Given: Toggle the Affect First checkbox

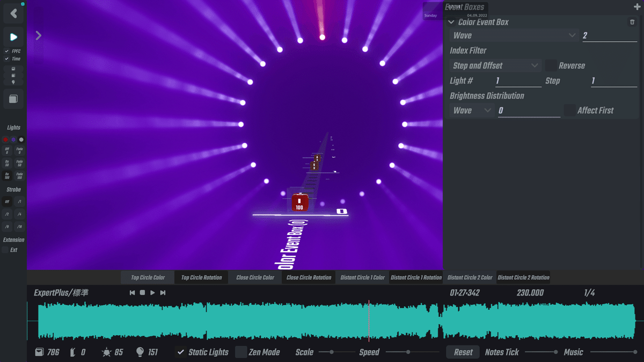Looking at the screenshot, I should [569, 110].
